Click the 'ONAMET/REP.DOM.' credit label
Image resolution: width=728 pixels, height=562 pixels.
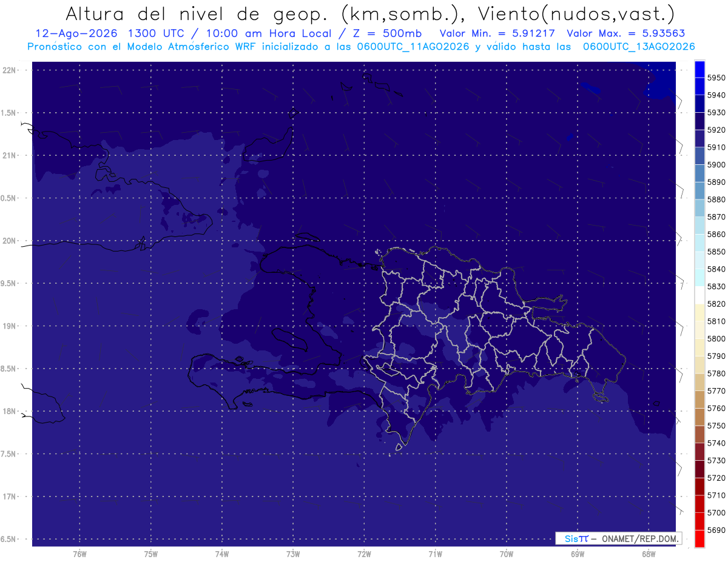coord(639,538)
